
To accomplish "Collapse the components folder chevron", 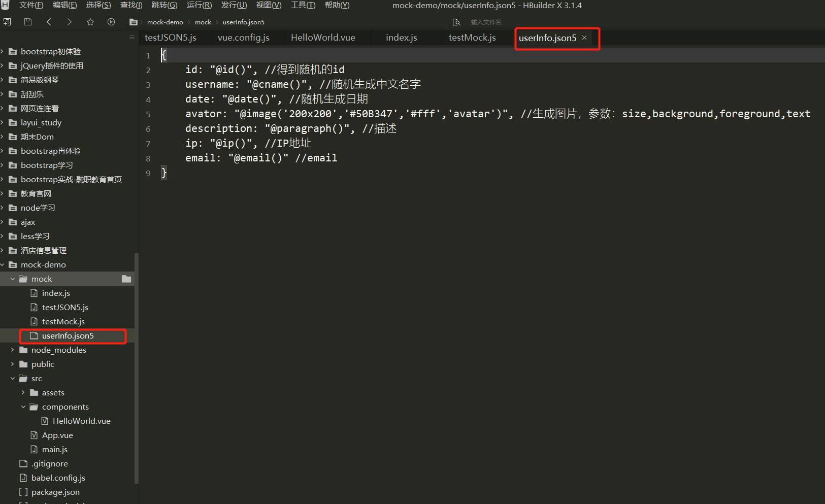I will pyautogui.click(x=23, y=407).
